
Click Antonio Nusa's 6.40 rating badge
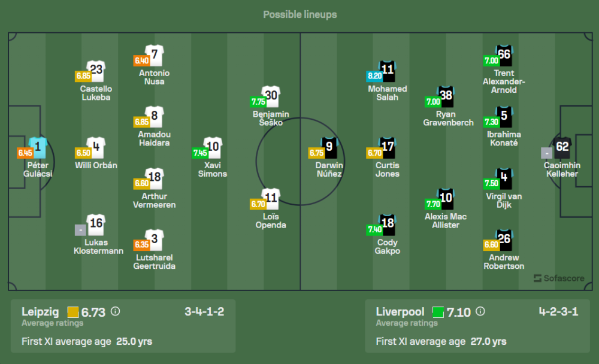(141, 60)
